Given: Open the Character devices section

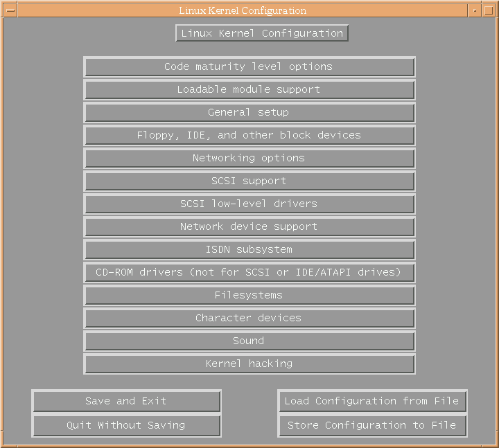Looking at the screenshot, I should click(249, 319).
